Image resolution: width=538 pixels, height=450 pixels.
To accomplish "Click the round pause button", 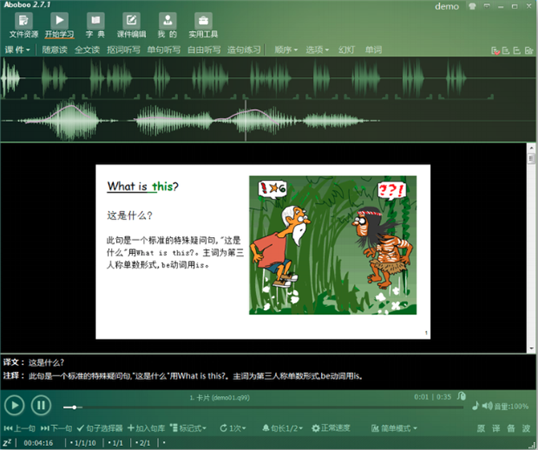I will pos(41,405).
